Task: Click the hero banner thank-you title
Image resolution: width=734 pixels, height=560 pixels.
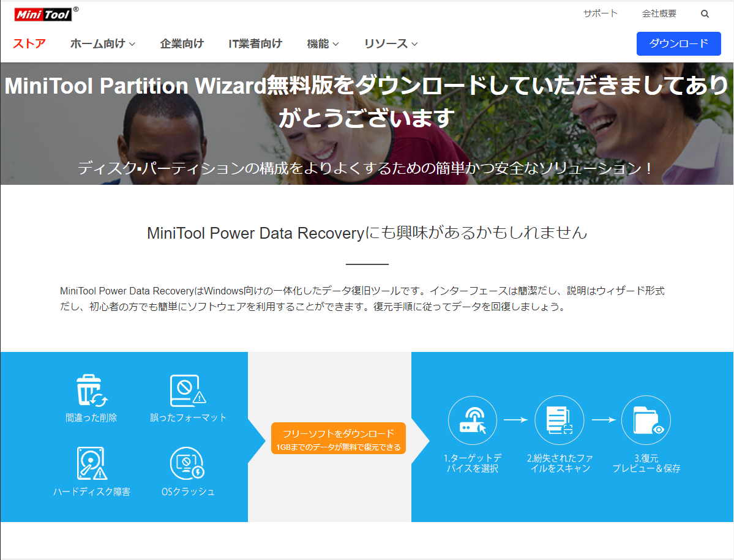Action: 367,102
